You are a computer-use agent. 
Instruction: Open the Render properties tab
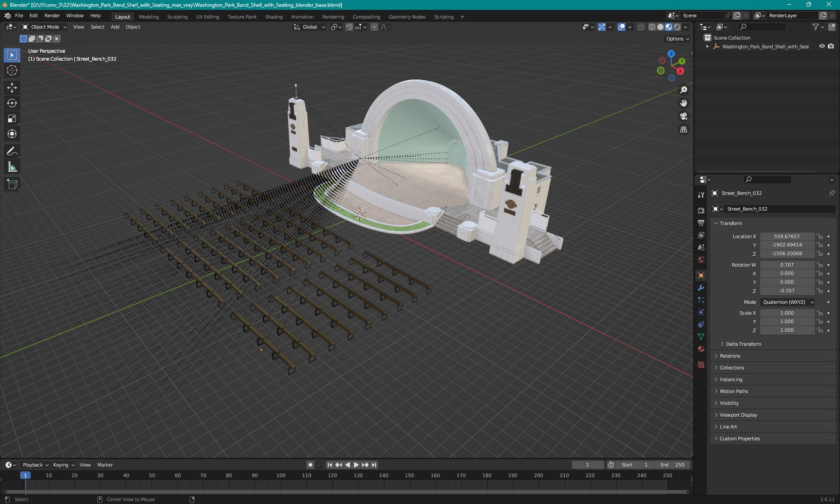coord(701,210)
